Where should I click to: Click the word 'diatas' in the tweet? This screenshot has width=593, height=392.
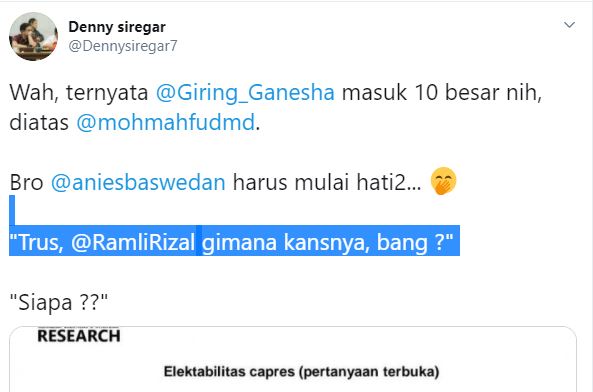(39, 122)
